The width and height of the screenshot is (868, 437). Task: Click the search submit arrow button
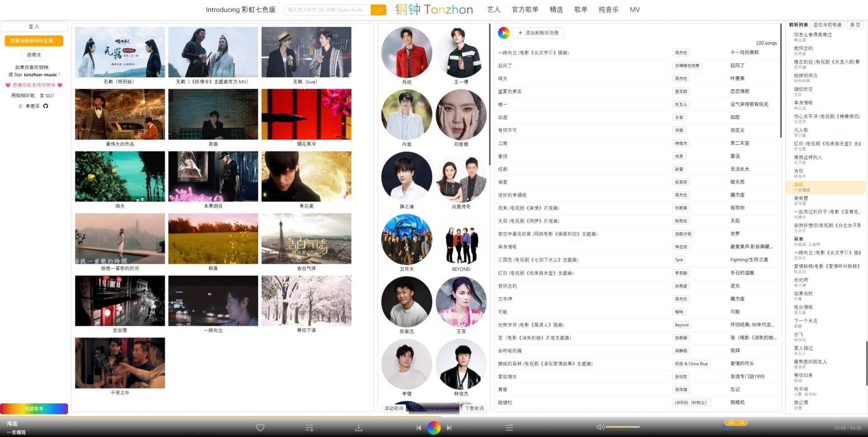[378, 9]
